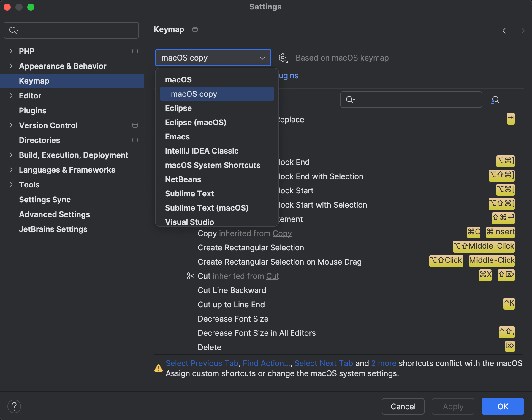The height and width of the screenshot is (420, 532).
Task: Expand Languages & Frameworks
Action: click(x=11, y=170)
